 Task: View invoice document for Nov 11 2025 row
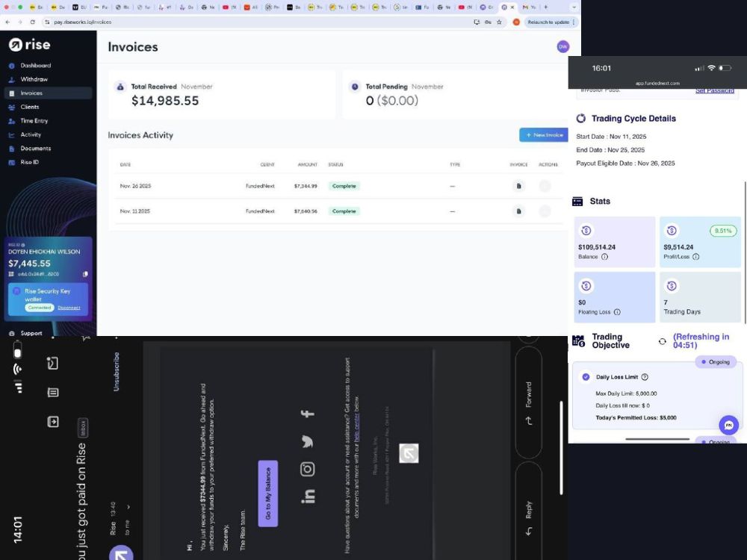[519, 211]
